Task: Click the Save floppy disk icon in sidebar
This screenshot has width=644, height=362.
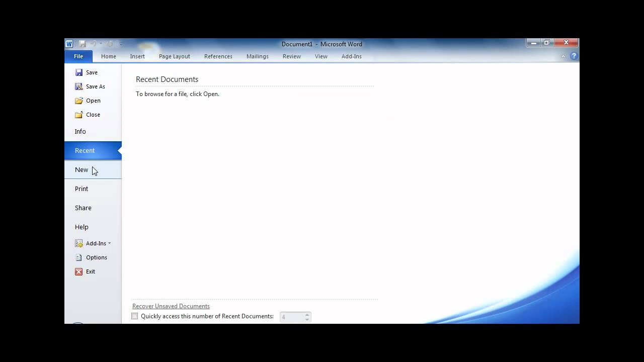Action: click(x=79, y=72)
